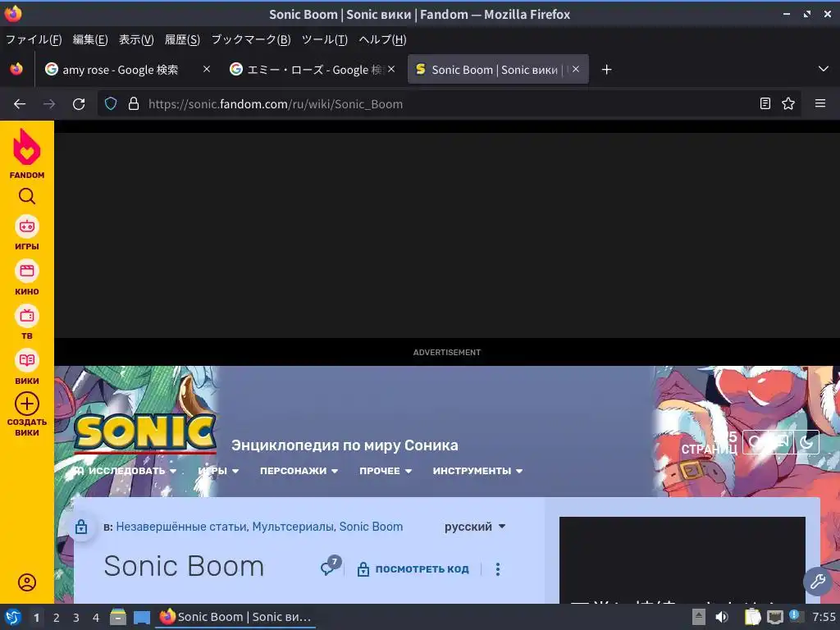
Task: Reload the current page
Action: (x=79, y=104)
